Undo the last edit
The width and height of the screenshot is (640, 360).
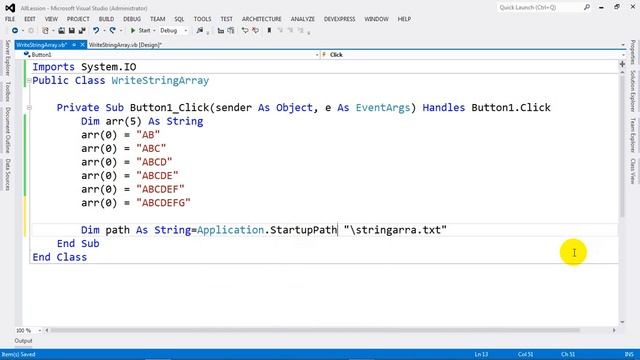(96, 31)
